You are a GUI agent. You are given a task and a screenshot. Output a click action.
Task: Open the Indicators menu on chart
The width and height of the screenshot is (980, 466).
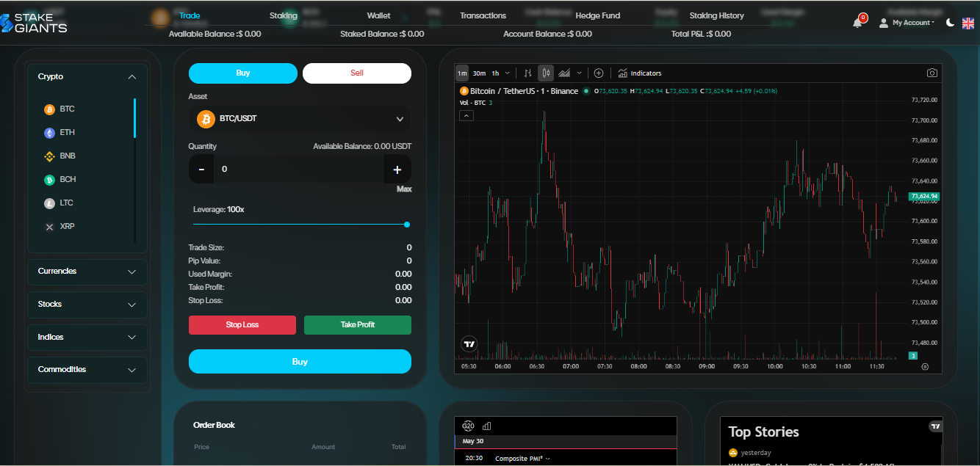click(x=639, y=73)
